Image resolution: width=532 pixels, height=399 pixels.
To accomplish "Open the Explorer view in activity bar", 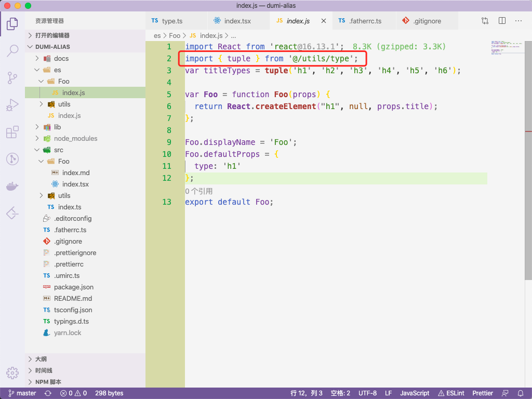I will coord(12,24).
